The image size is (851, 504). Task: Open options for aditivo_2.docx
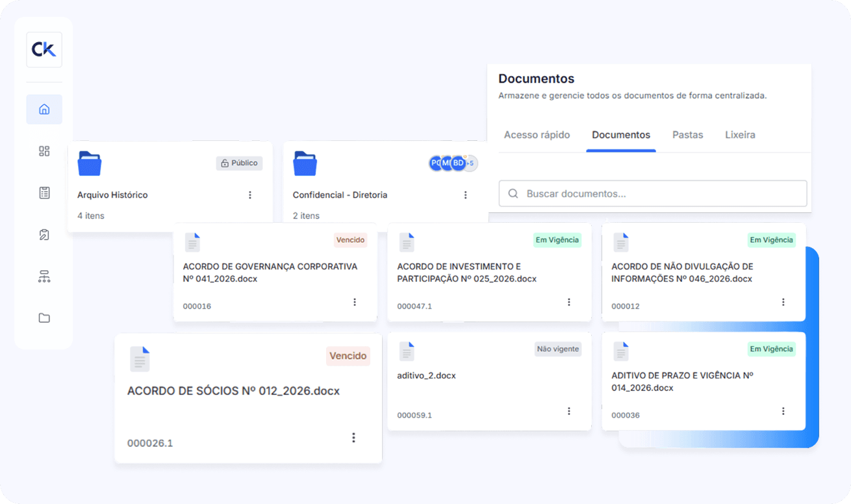pyautogui.click(x=569, y=411)
